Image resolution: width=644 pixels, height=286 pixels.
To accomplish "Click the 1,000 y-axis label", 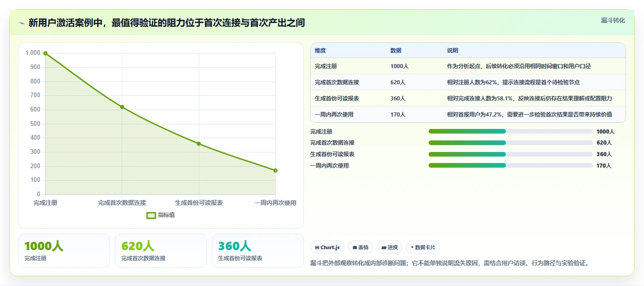I will (33, 53).
